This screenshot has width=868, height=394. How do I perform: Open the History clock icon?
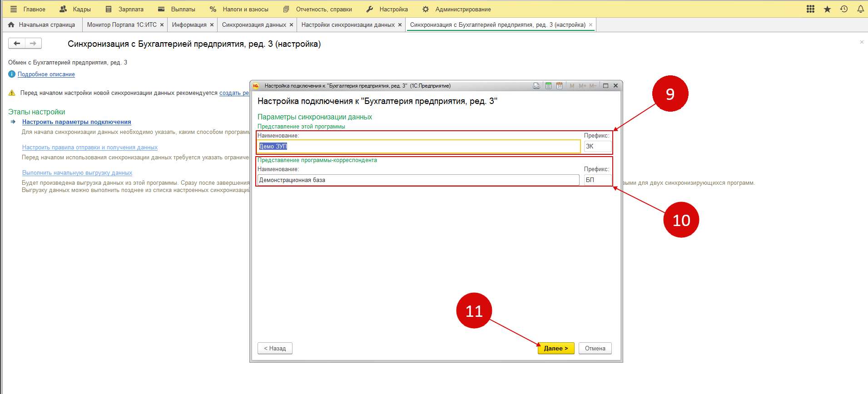(x=844, y=9)
